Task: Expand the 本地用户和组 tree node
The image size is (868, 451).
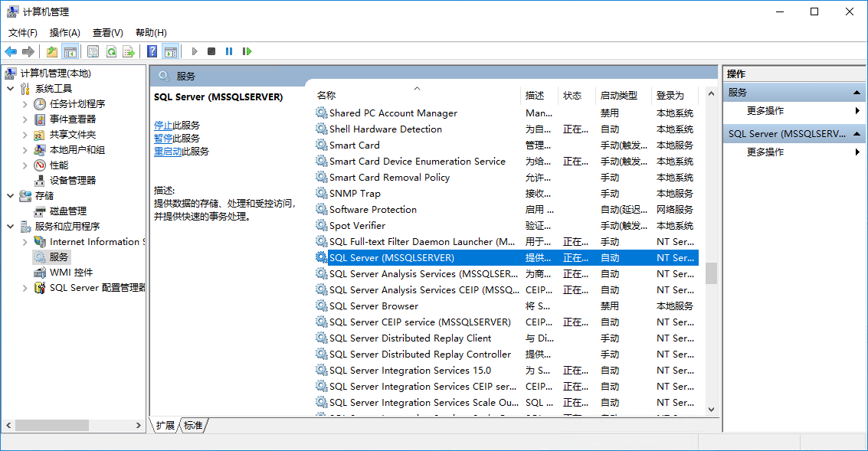Action: click(25, 150)
